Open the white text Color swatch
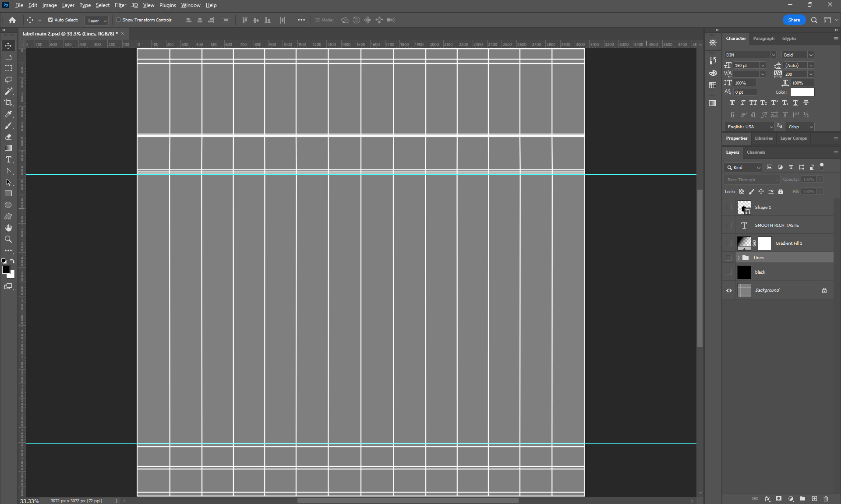Image resolution: width=841 pixels, height=504 pixels. [x=802, y=92]
